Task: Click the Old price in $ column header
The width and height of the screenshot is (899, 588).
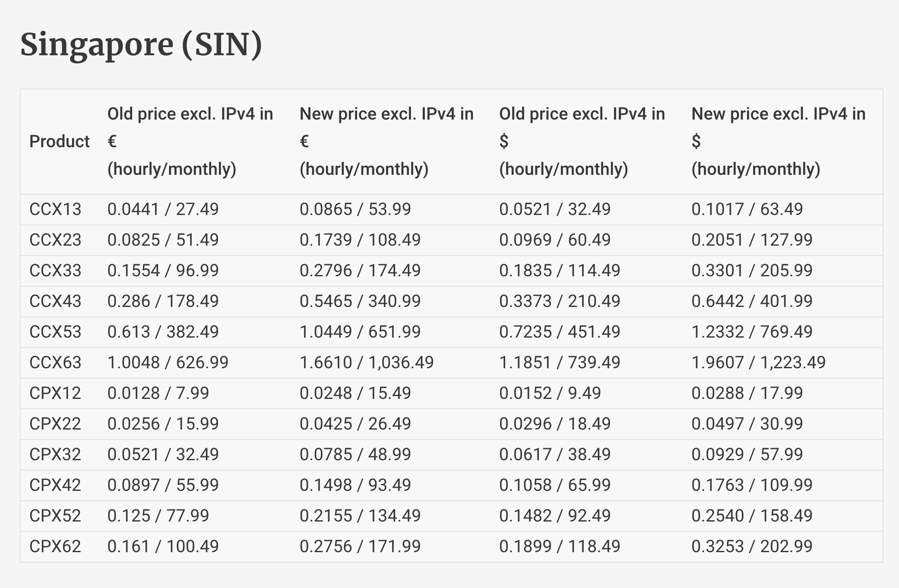Action: [582, 141]
